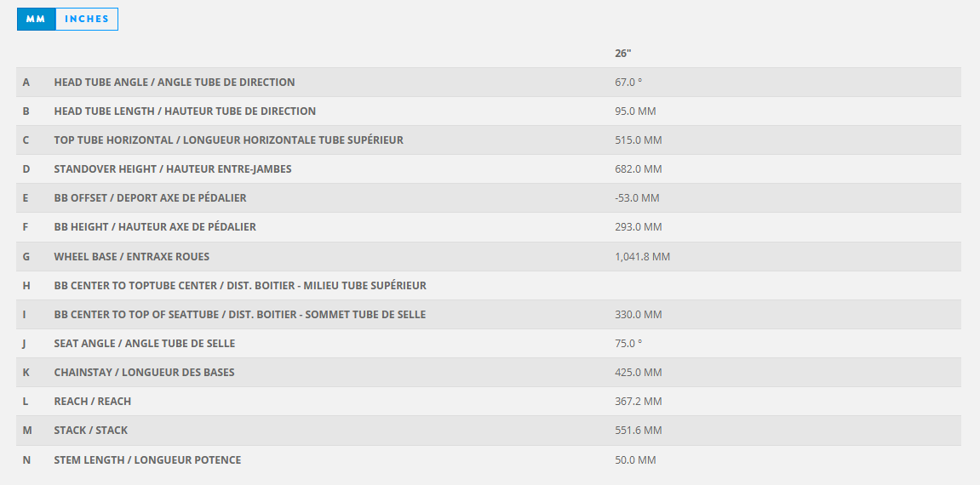The height and width of the screenshot is (485, 980).
Task: Click the 1,041.8 MM wheel base value
Action: tap(642, 256)
